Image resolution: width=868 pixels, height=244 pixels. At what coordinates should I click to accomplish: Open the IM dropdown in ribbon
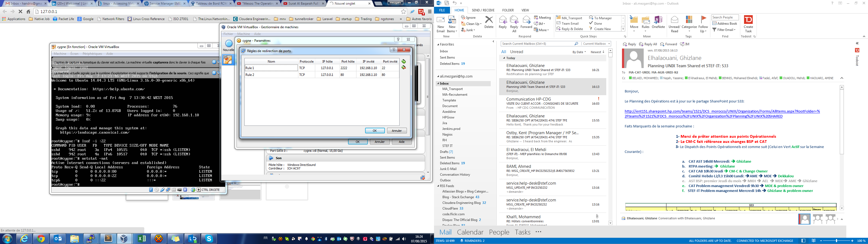pyautogui.click(x=540, y=24)
